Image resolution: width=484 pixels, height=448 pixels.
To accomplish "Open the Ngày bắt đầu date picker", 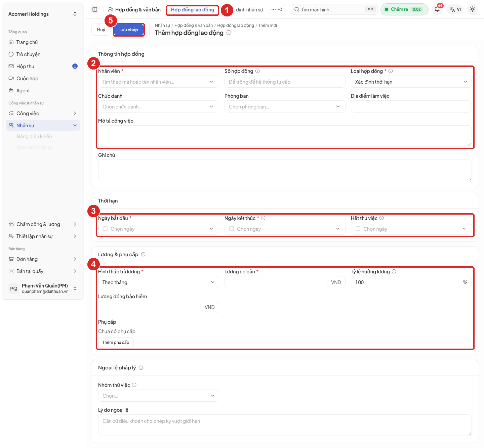I will tap(159, 229).
